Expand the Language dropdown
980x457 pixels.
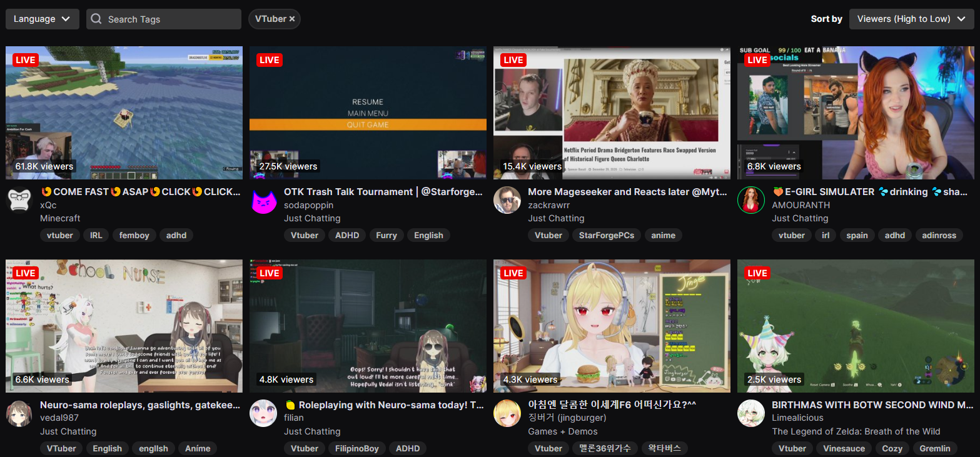[43, 19]
